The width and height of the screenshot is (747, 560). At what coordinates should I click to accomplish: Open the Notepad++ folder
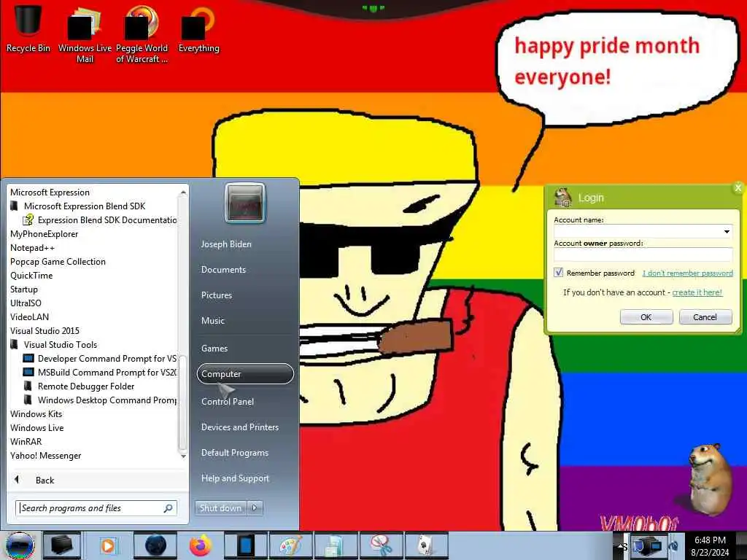[x=32, y=248]
